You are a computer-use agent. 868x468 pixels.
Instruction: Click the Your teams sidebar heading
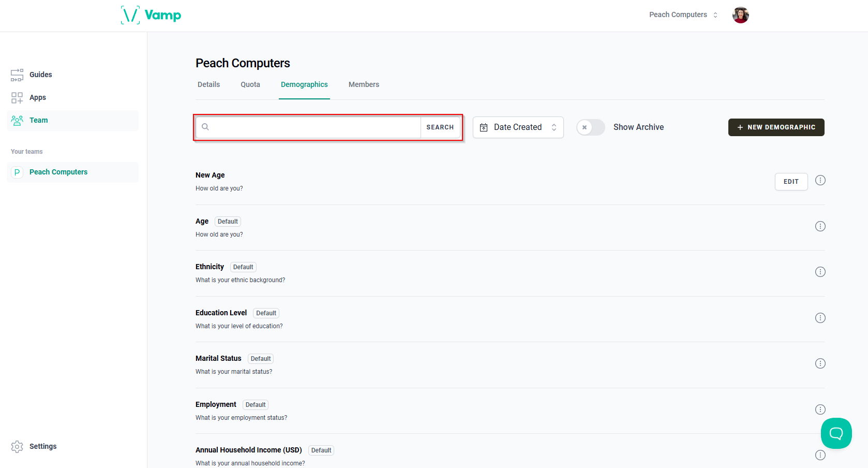pos(27,152)
